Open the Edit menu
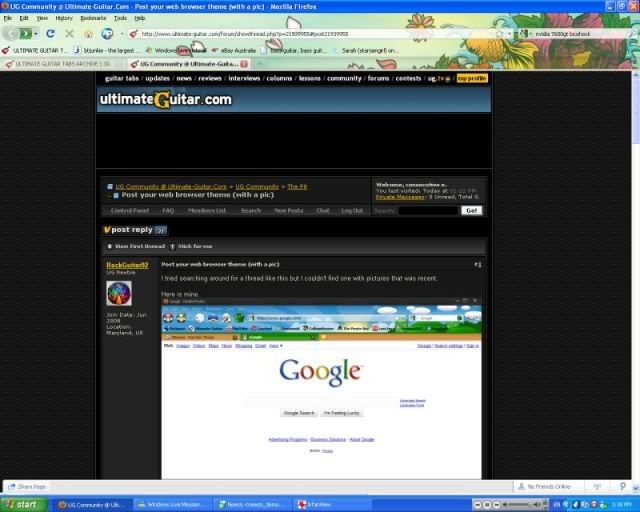This screenshot has height=512, width=640. 24,18
